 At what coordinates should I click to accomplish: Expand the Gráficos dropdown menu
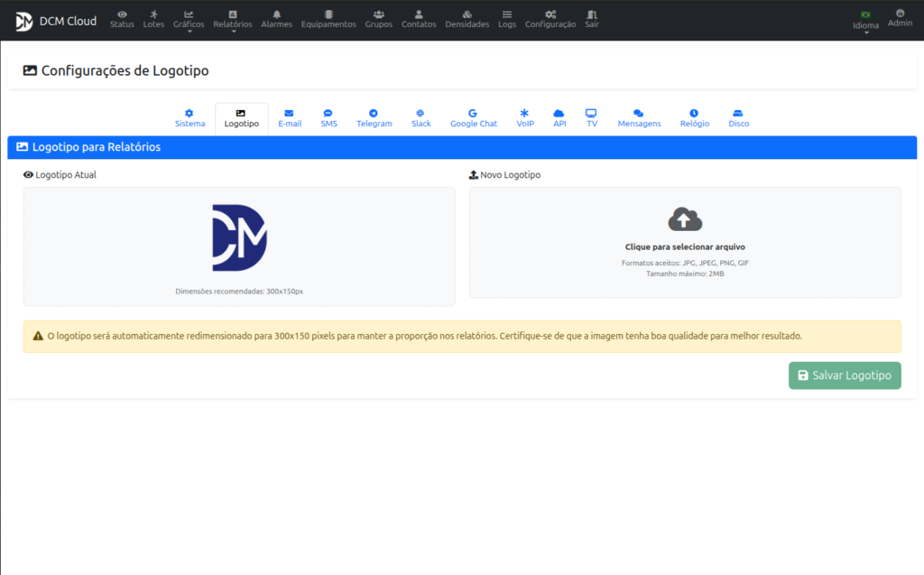point(189,19)
